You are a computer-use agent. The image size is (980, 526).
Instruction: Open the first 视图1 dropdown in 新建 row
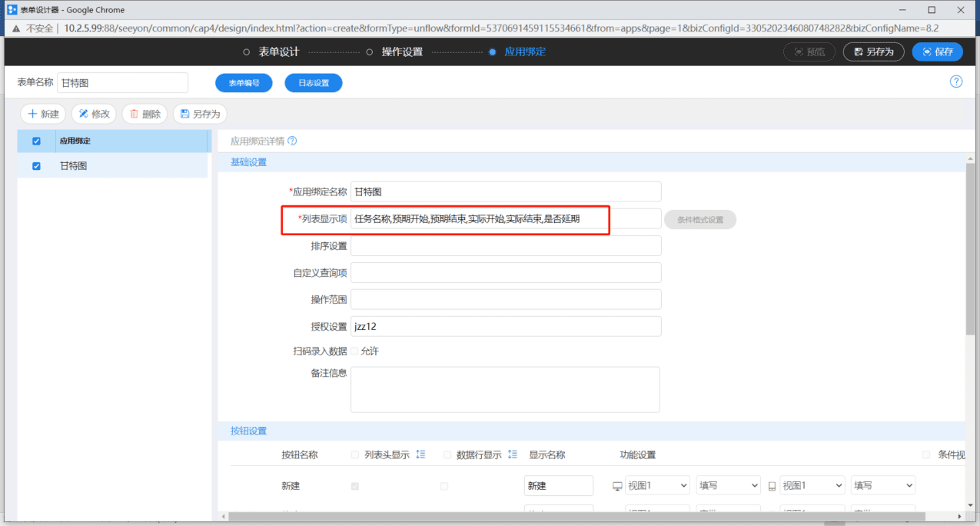[x=657, y=485]
